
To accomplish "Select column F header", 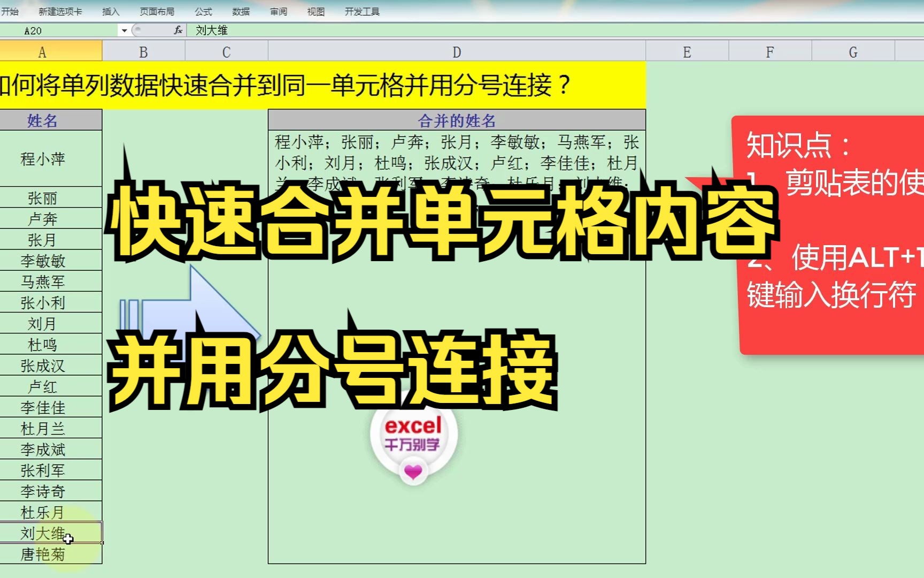I will point(770,52).
